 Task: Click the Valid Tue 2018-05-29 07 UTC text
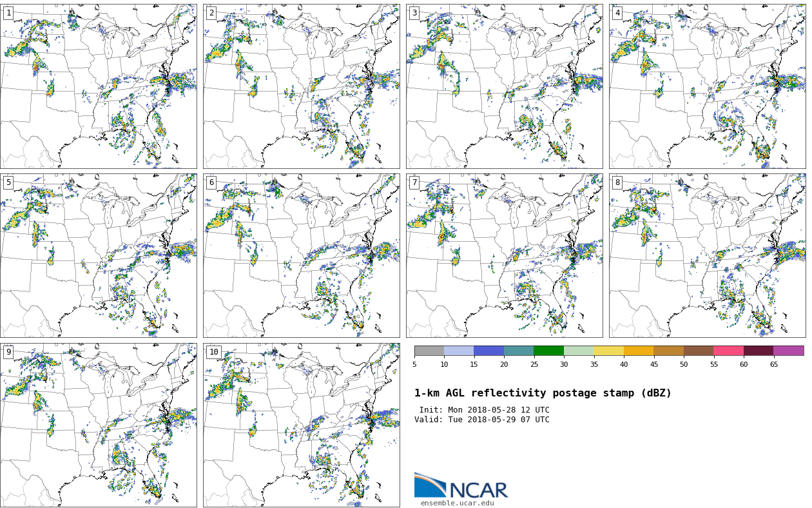point(482,420)
